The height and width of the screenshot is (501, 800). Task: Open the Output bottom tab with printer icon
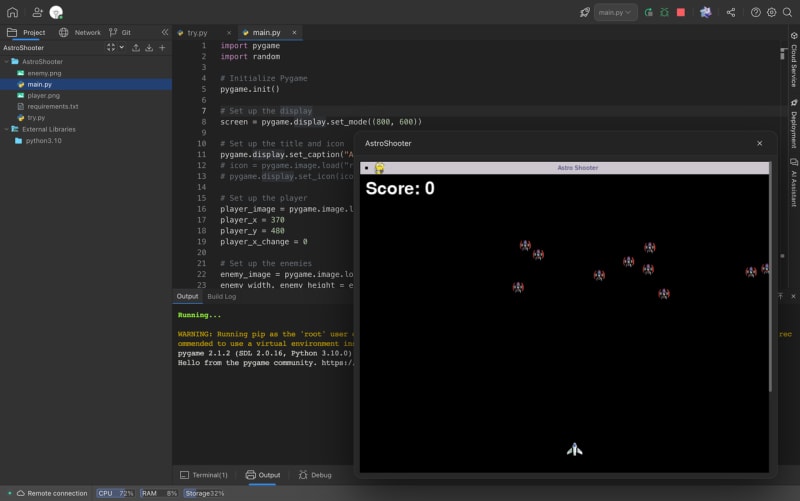pyautogui.click(x=263, y=475)
